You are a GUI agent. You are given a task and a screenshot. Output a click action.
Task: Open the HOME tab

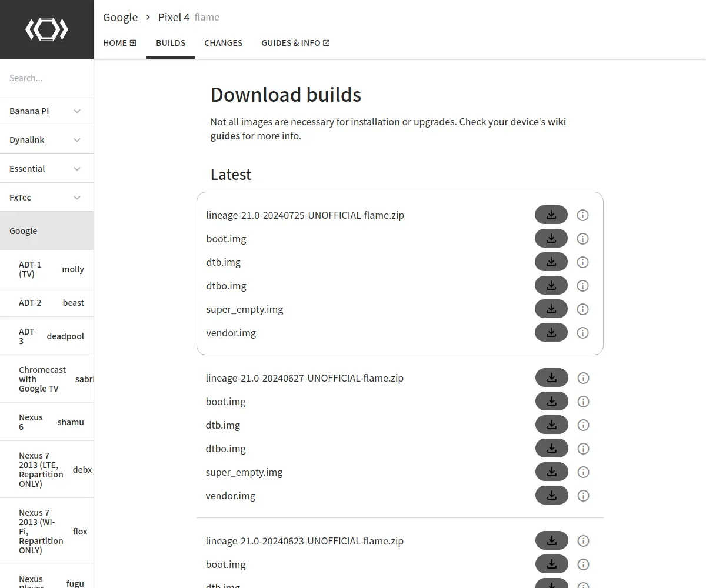coord(120,43)
